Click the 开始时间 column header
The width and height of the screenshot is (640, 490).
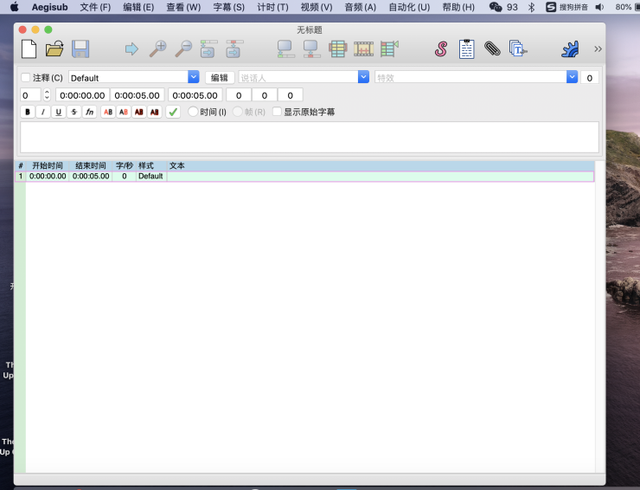(48, 165)
